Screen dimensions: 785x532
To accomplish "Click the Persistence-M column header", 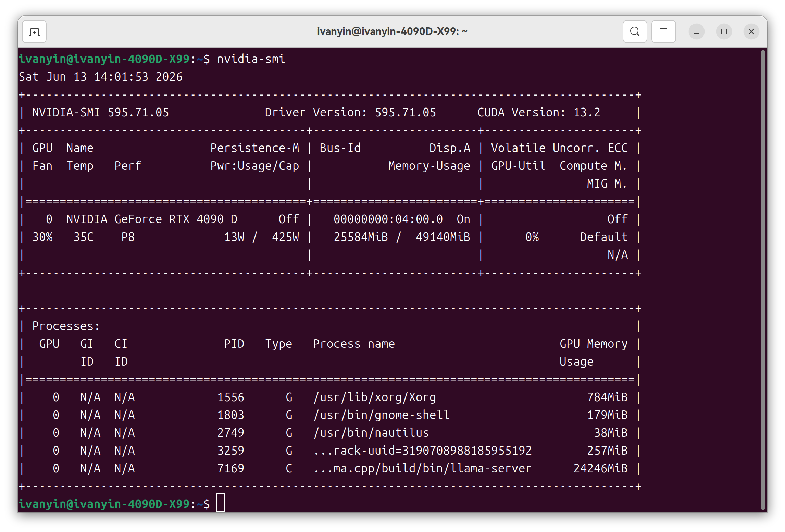I will pos(255,148).
